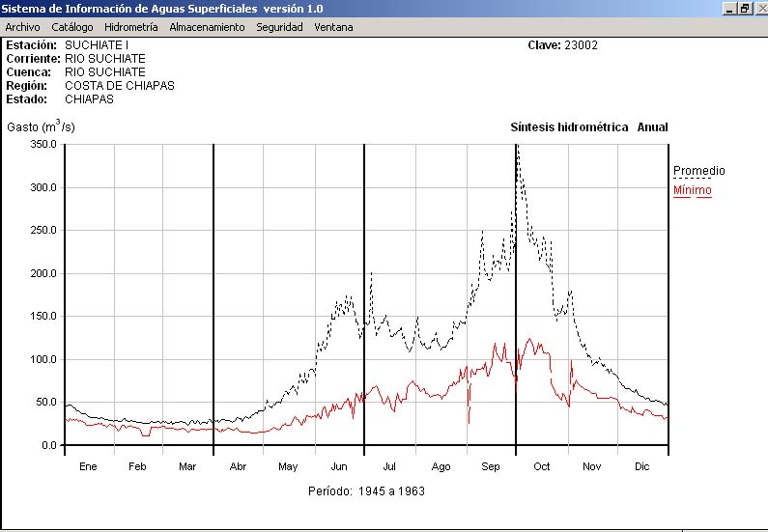This screenshot has height=532, width=768.
Task: Select the red Mínimo legend entry
Action: coord(692,190)
